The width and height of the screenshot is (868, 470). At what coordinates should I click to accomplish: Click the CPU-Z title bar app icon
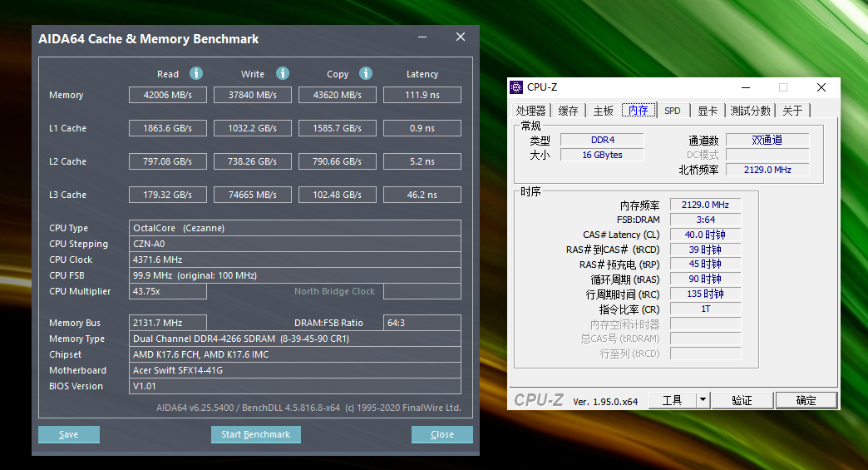click(516, 87)
